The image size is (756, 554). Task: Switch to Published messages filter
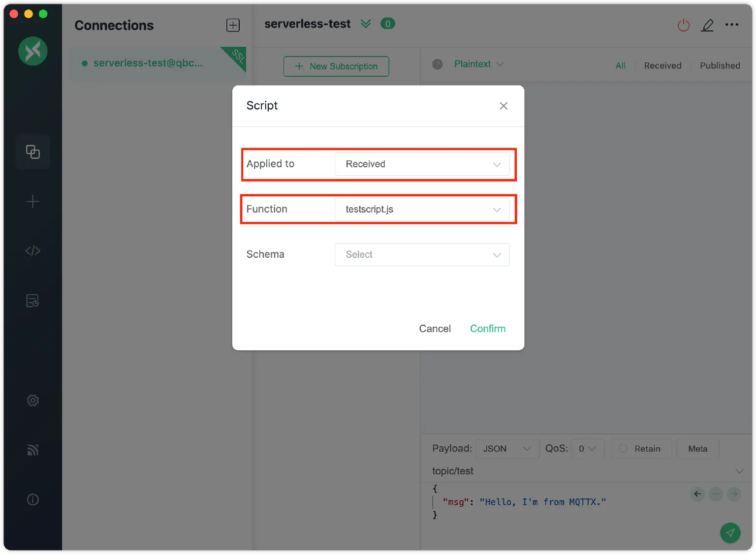[720, 65]
